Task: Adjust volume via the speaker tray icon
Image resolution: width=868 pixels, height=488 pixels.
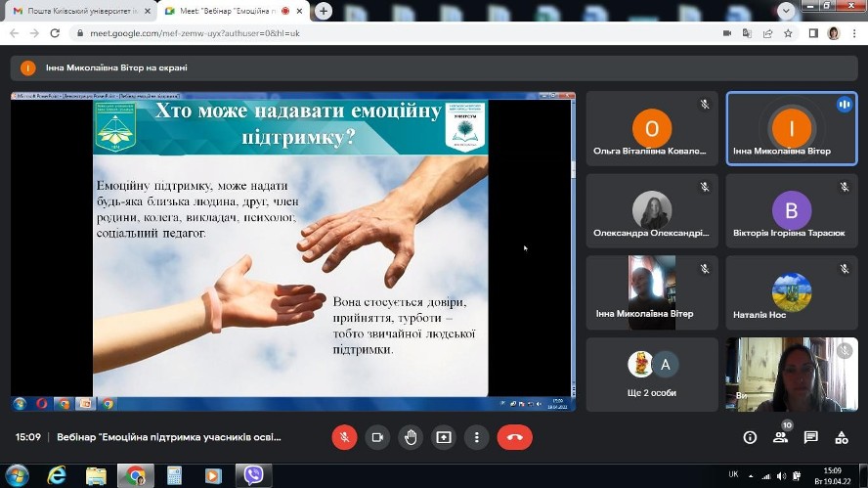Action: pos(781,476)
